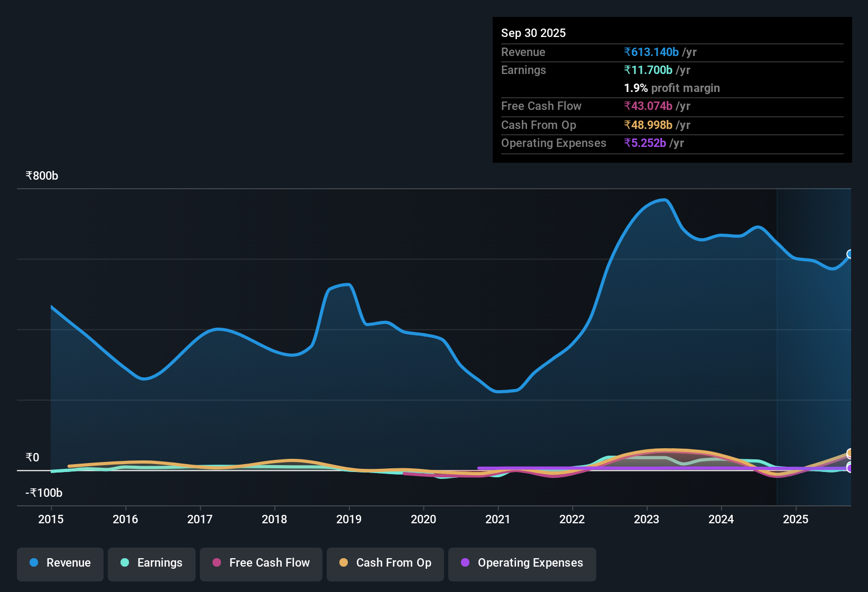The height and width of the screenshot is (592, 868).
Task: Click the pink Free Cash Flow dot icon
Action: (x=217, y=563)
